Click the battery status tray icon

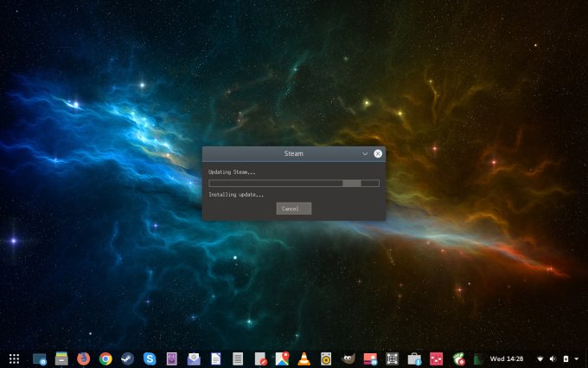(x=566, y=359)
